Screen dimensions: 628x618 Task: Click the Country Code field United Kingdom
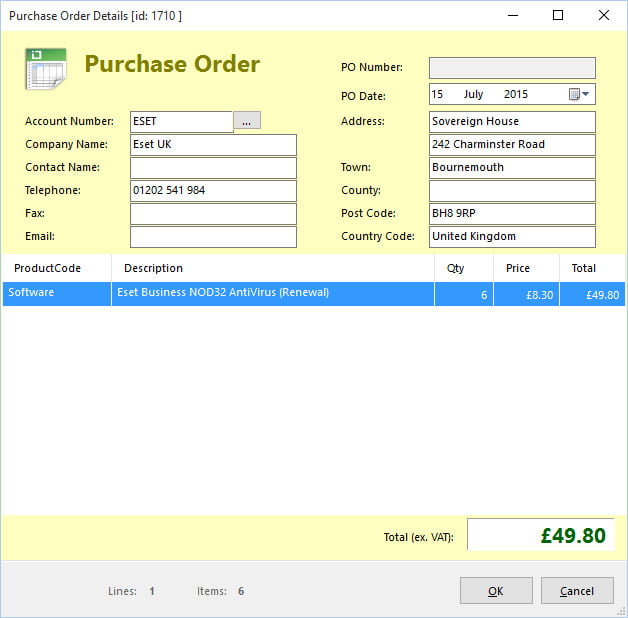coord(512,237)
